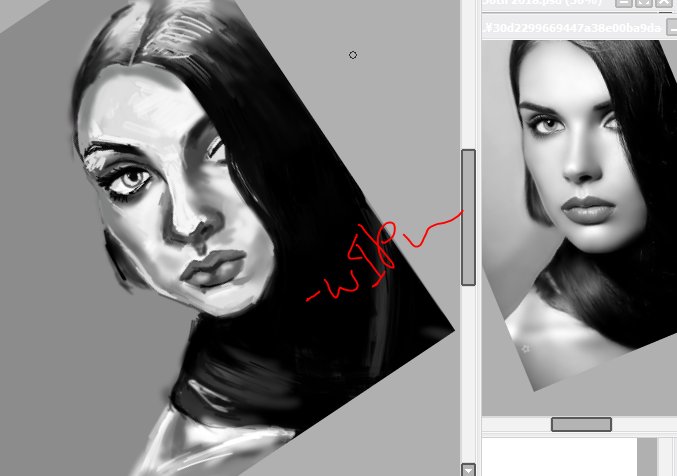
Task: Close the .psd document window
Action: [664, 3]
